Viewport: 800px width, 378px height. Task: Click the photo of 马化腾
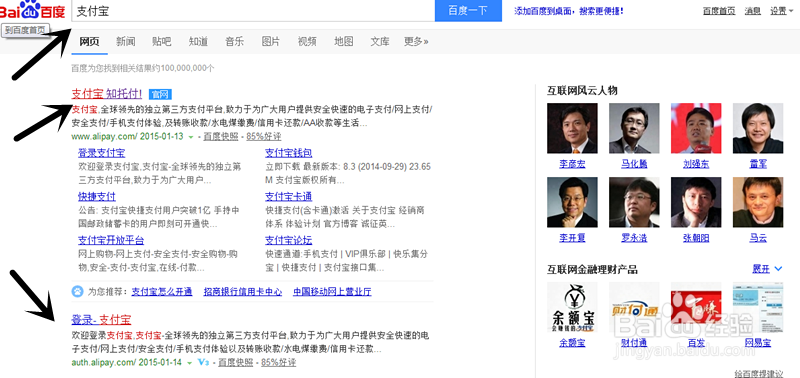634,128
